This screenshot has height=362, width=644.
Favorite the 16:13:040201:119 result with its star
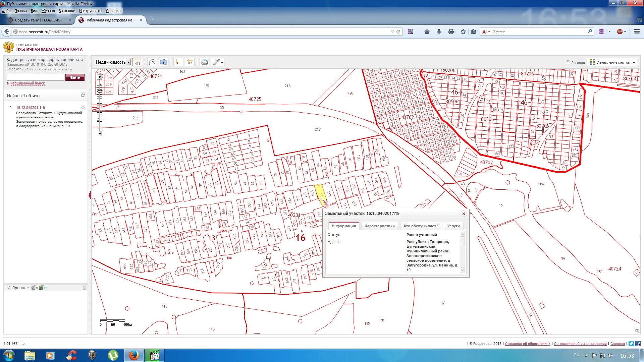coord(83,108)
